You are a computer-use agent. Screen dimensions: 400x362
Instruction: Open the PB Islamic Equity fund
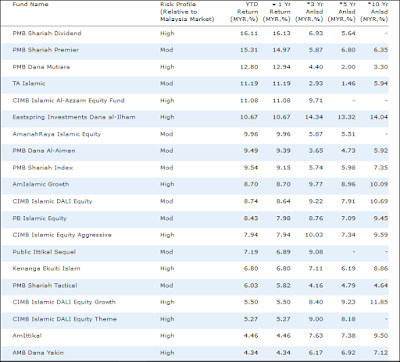click(40, 218)
